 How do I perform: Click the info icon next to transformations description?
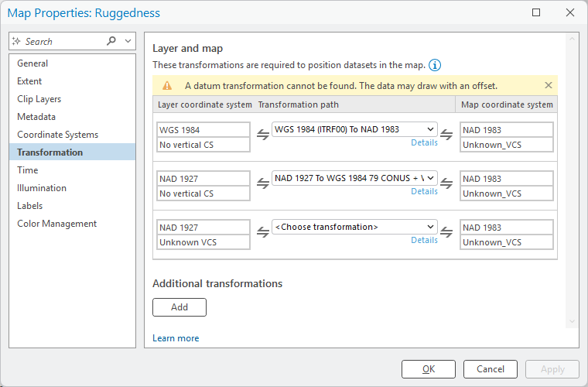click(x=435, y=65)
